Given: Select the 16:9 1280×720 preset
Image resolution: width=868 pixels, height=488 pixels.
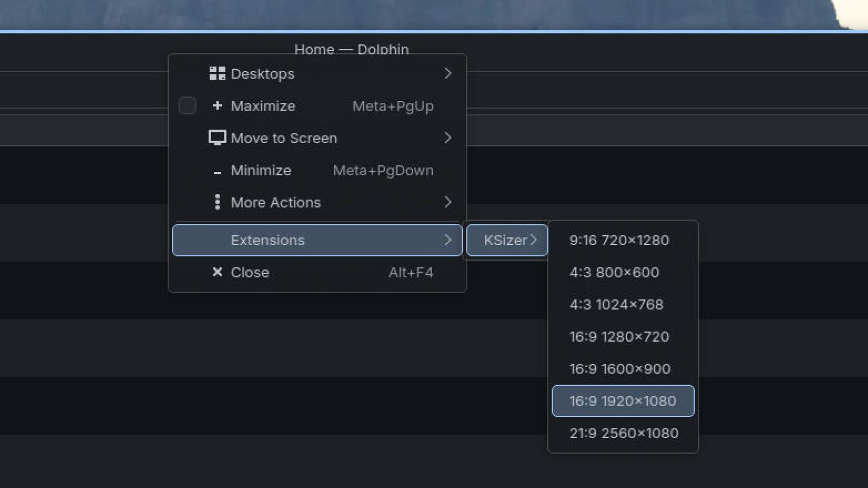Looking at the screenshot, I should (619, 337).
